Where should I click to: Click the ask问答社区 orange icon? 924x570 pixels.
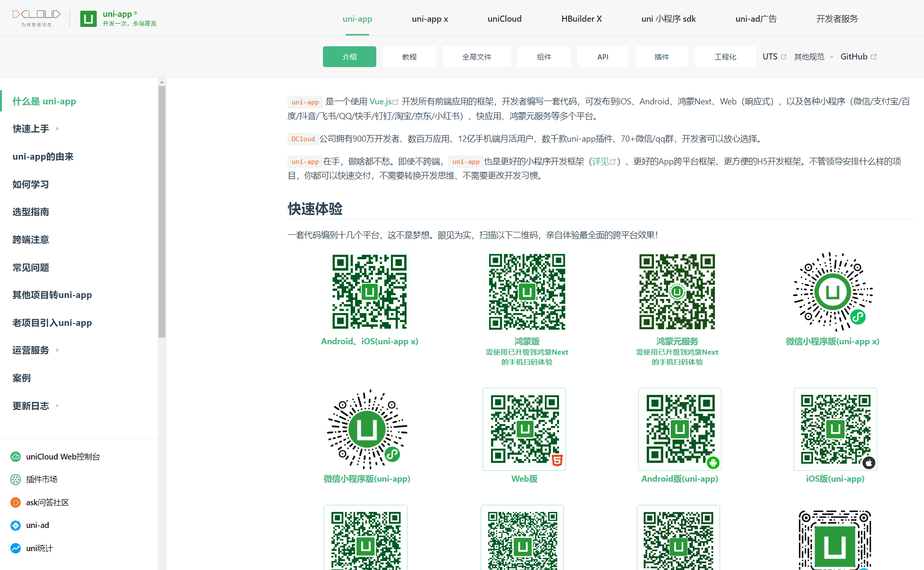tap(16, 502)
